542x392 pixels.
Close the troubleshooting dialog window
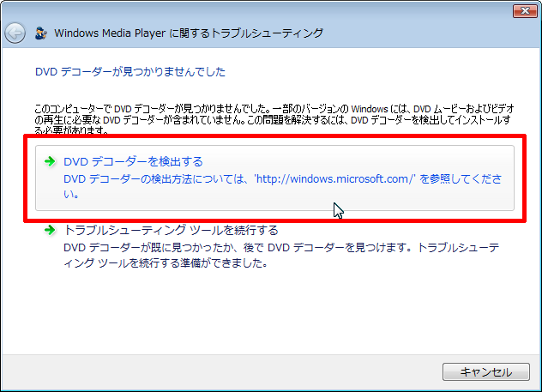point(525,10)
